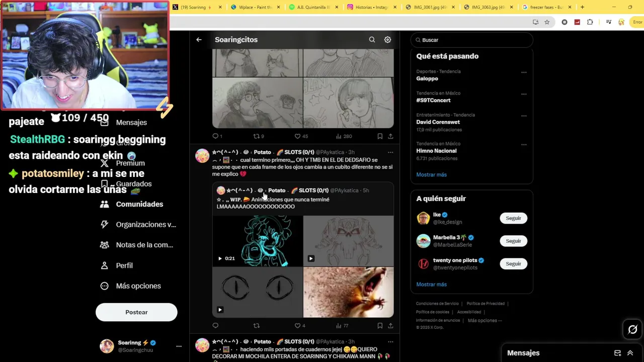Share the sketch drawings tweet
The width and height of the screenshot is (644, 362).
click(x=390, y=136)
